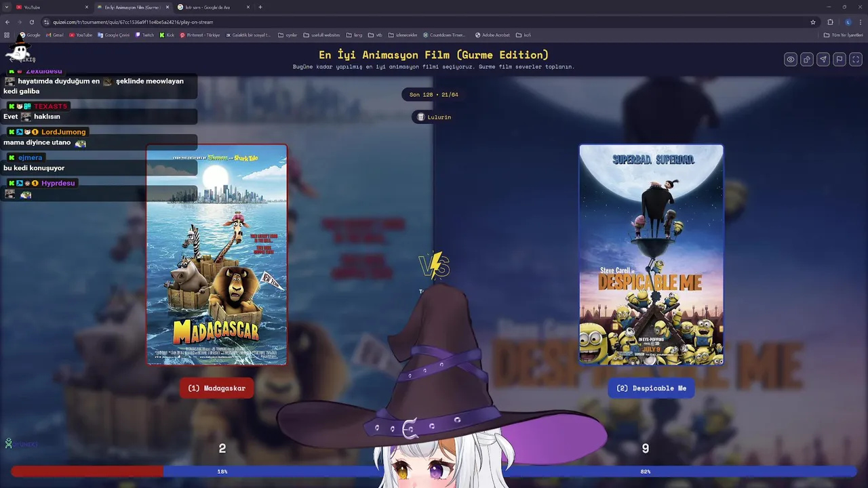The height and width of the screenshot is (488, 868).
Task: Open the tab search dropdown
Action: point(5,7)
